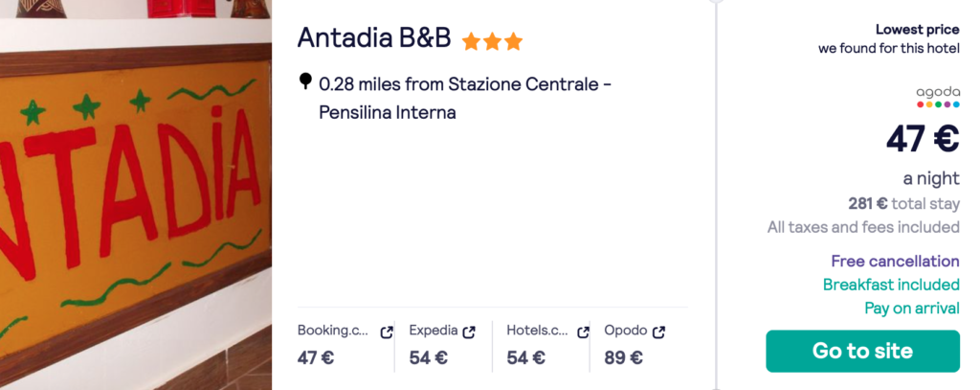
Task: Click the Pay on arrival label
Action: (x=911, y=308)
